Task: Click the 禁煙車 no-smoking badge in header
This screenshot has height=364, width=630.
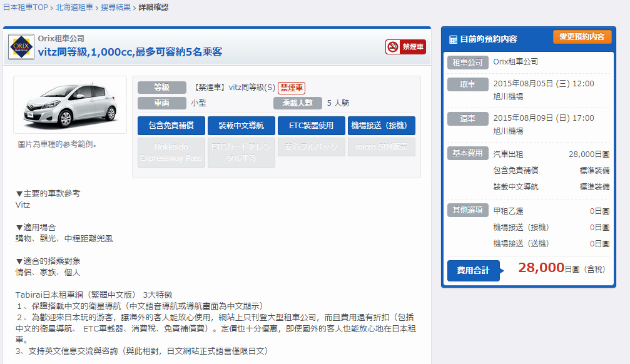Action: coord(405,47)
